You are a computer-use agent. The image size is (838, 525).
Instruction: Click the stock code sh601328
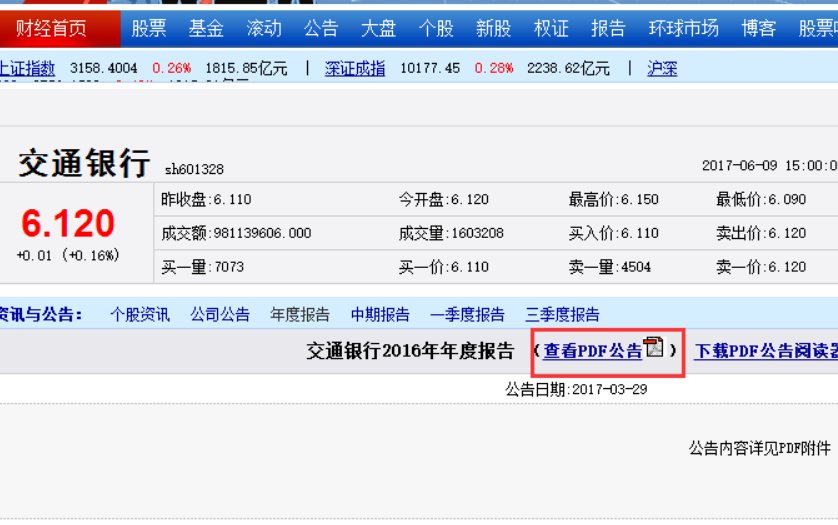194,169
